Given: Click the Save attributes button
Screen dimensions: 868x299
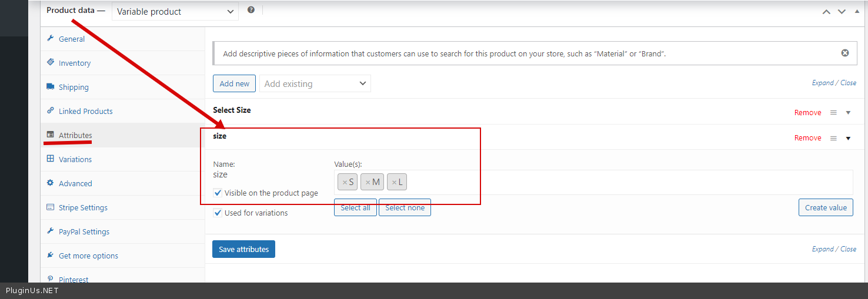Looking at the screenshot, I should [243, 249].
